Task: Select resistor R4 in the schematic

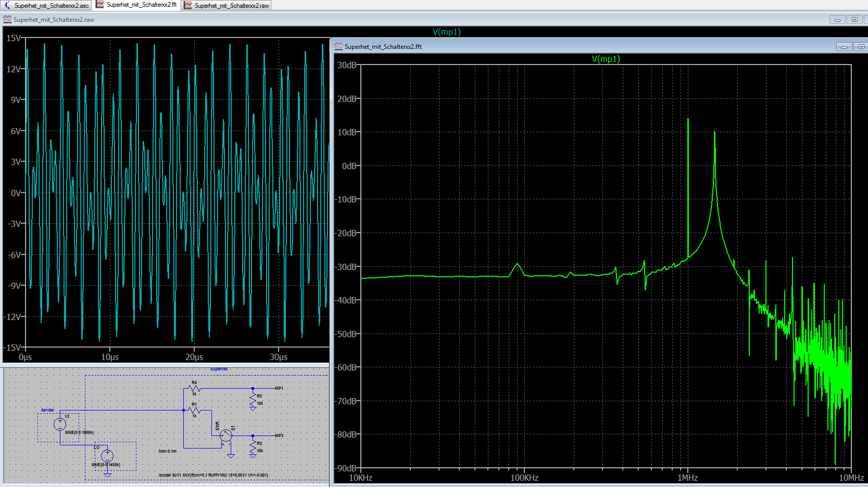Action: [x=194, y=388]
